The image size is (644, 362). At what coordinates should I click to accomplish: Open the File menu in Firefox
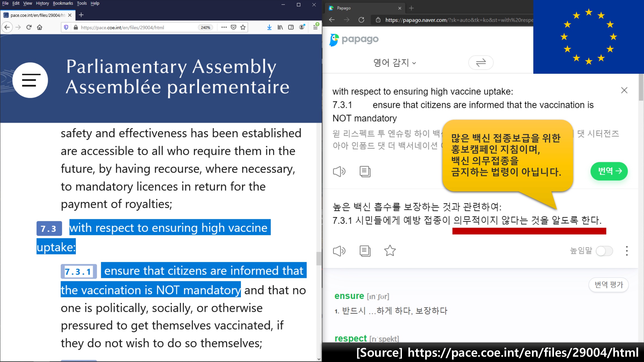[x=5, y=3]
